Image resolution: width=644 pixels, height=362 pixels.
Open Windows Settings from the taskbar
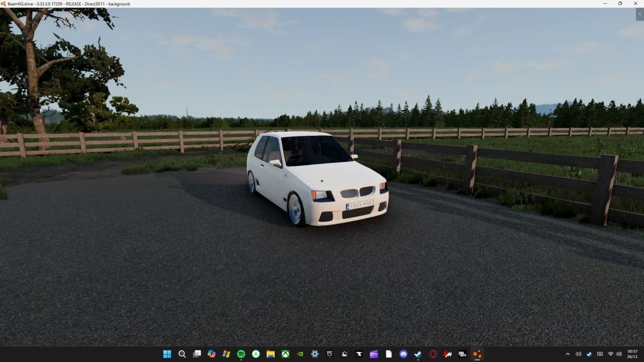coord(314,354)
